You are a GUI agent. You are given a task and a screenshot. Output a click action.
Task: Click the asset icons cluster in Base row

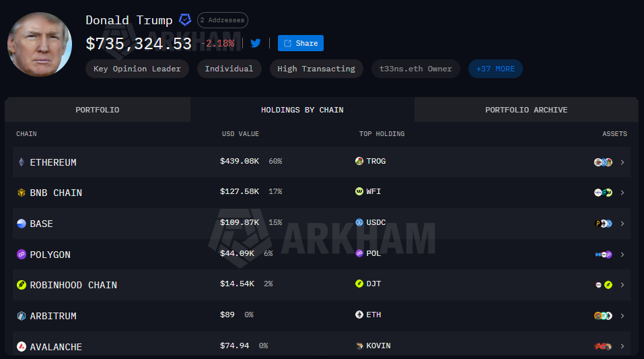604,224
